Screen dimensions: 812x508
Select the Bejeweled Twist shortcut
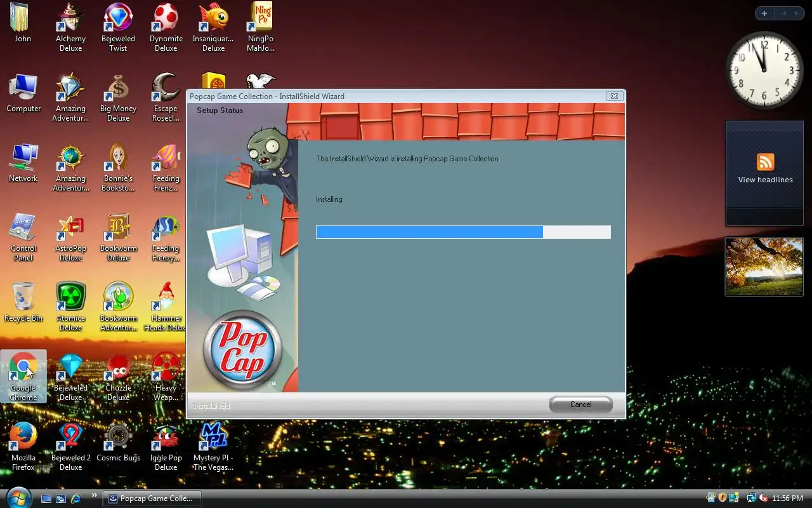coord(118,27)
